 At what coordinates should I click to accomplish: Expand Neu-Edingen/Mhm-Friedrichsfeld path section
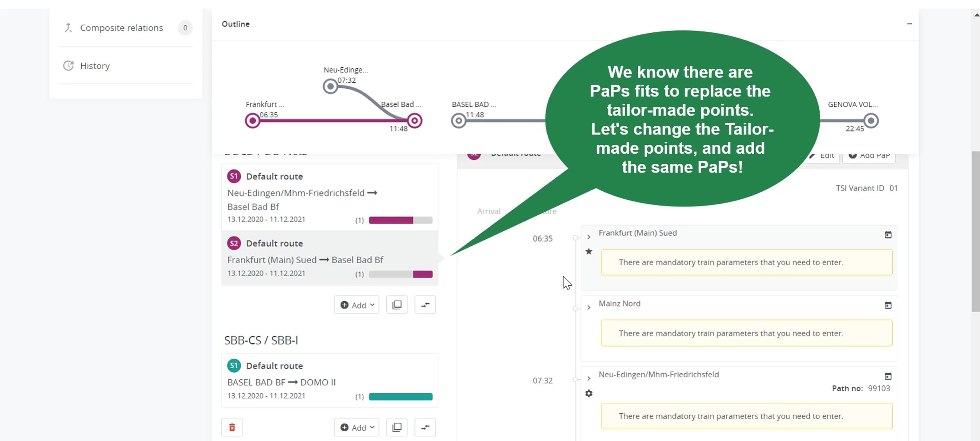(x=589, y=378)
